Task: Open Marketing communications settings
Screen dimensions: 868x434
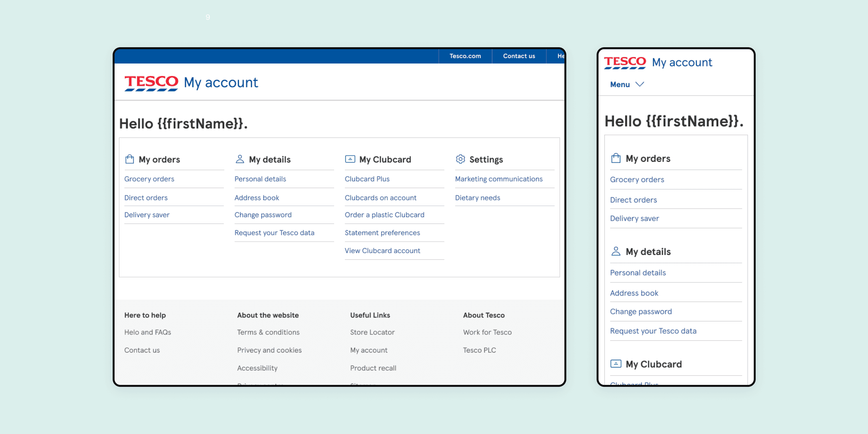Action: pyautogui.click(x=499, y=179)
